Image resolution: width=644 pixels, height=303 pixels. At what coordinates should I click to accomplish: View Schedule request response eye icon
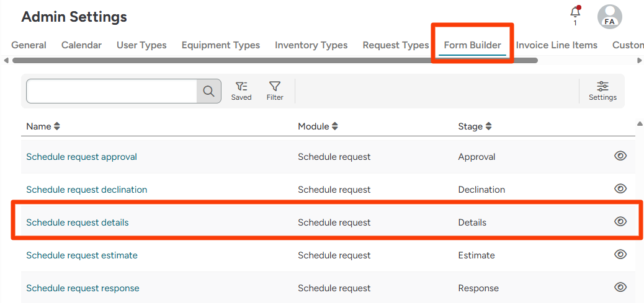[620, 287]
